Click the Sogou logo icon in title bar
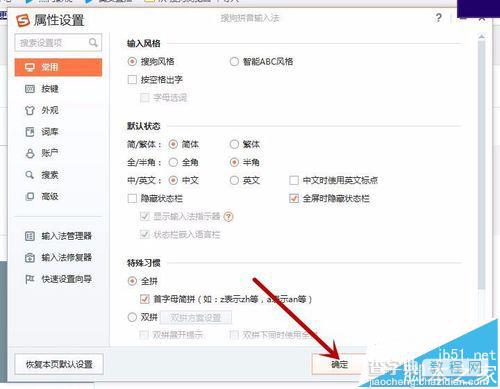The height and width of the screenshot is (389, 500). tap(23, 20)
